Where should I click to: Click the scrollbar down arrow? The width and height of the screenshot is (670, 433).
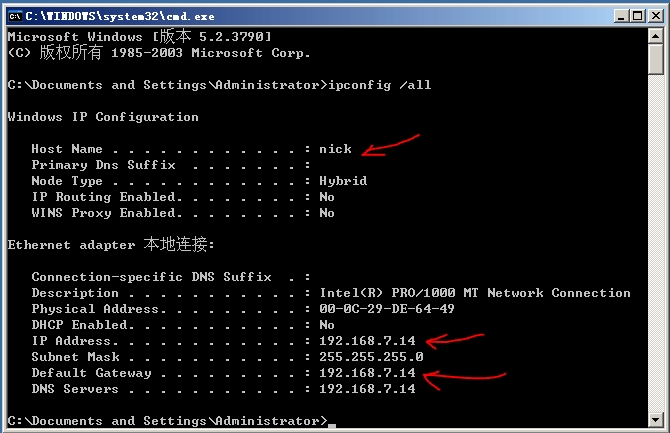(x=656, y=421)
